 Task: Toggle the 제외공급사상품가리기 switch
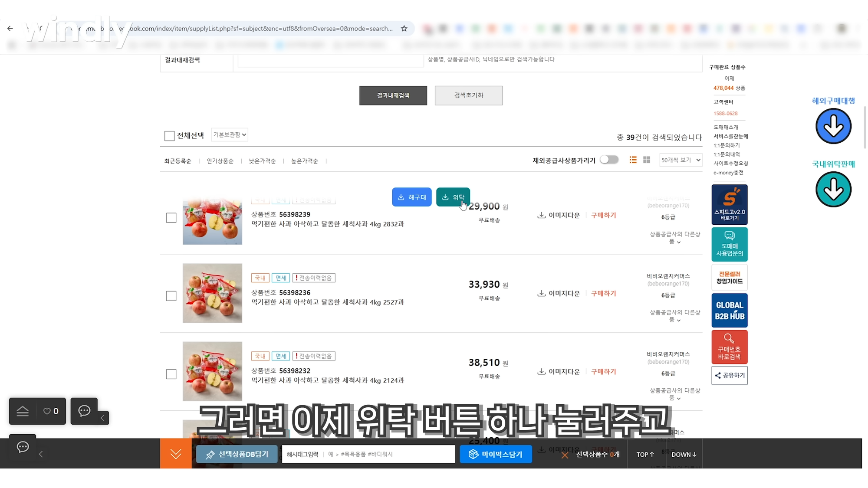(x=609, y=160)
